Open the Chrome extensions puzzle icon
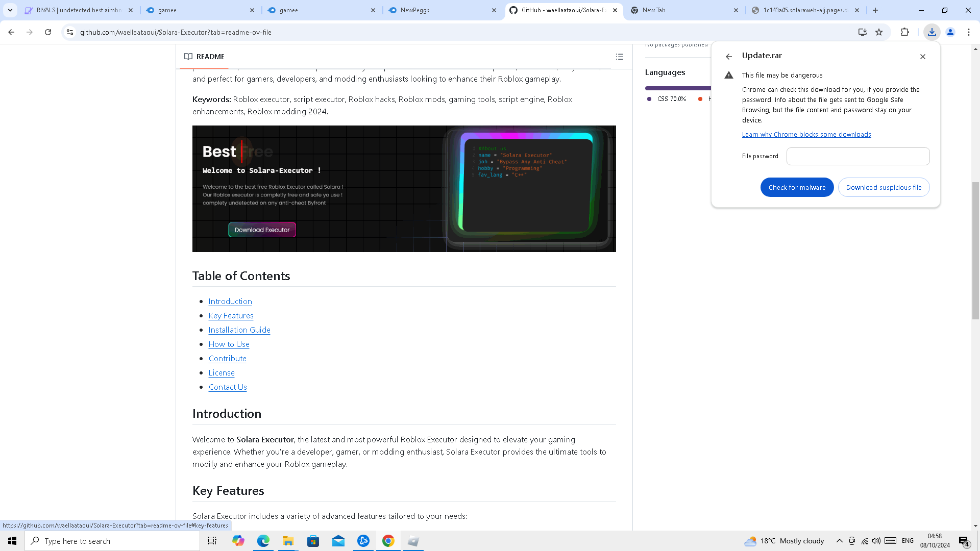The height and width of the screenshot is (551, 980). point(904,32)
